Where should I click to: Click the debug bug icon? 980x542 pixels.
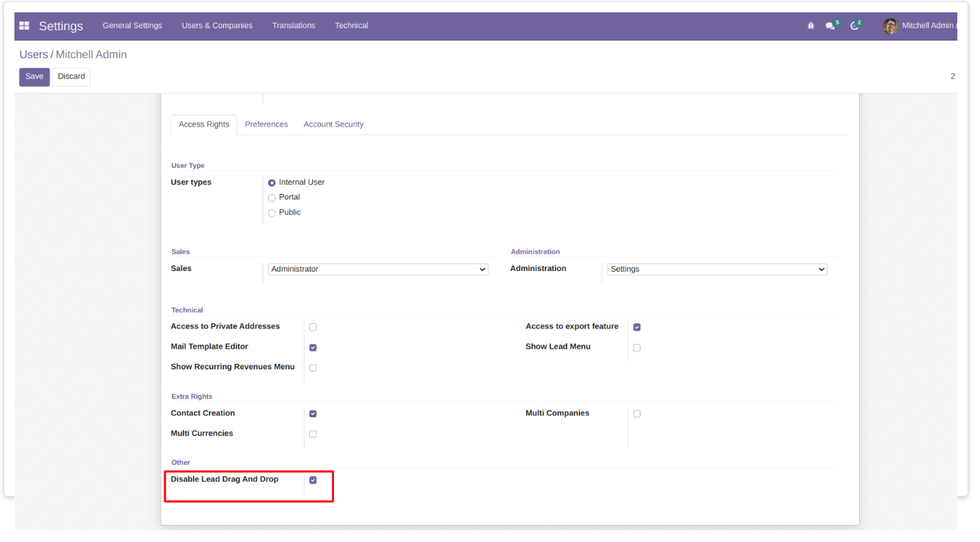tap(811, 26)
